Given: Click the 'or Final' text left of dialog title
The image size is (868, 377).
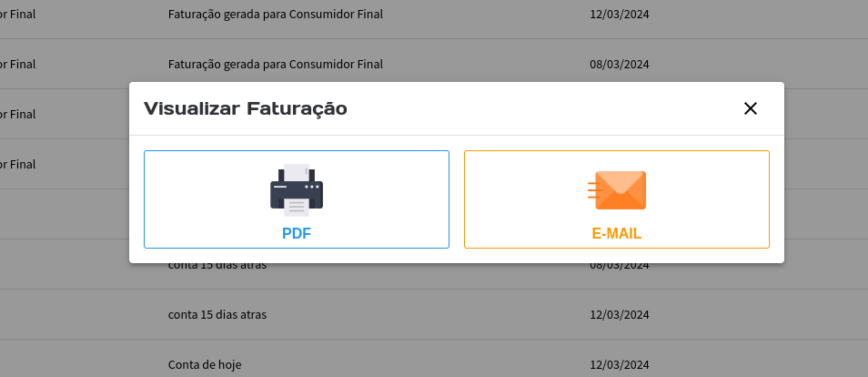Looking at the screenshot, I should click(x=17, y=114).
